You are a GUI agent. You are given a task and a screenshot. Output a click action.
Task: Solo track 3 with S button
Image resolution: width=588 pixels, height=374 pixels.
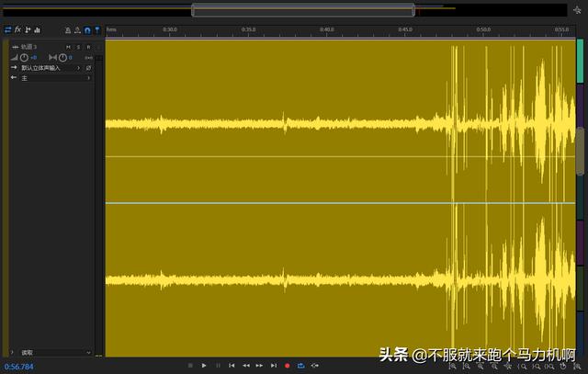[78, 46]
